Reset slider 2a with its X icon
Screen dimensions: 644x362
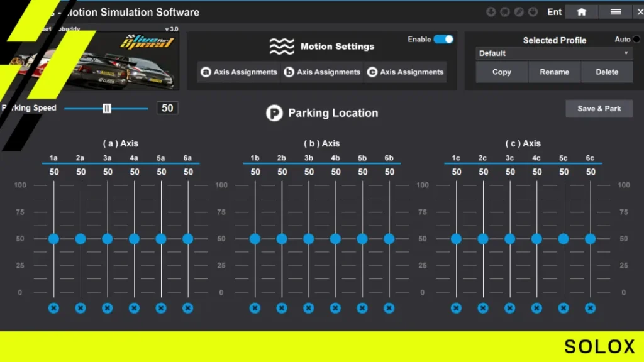click(80, 308)
